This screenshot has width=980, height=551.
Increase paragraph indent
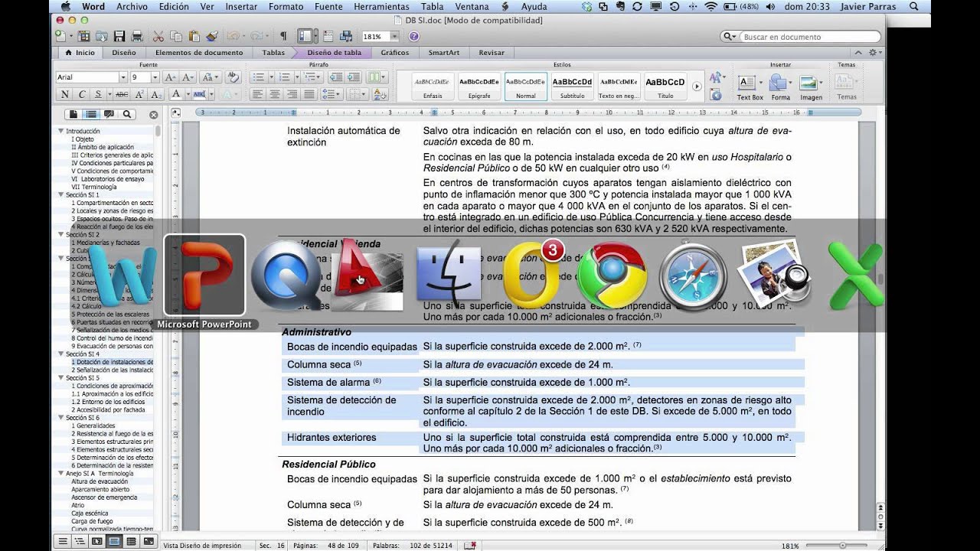[x=353, y=77]
